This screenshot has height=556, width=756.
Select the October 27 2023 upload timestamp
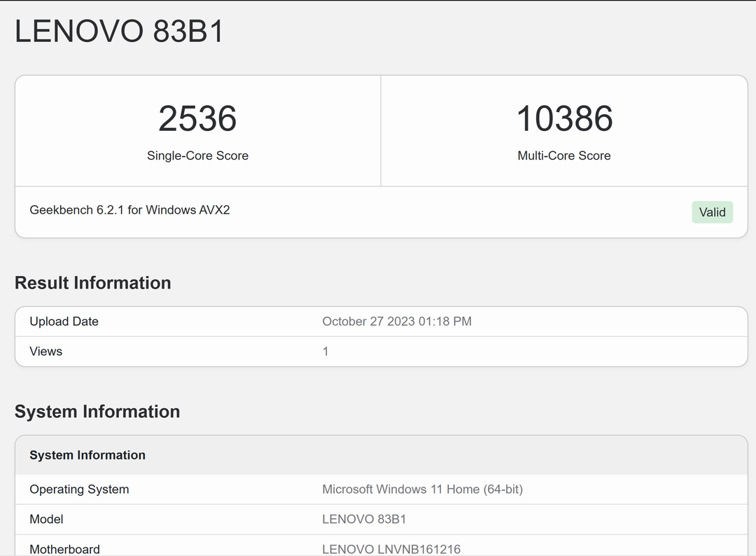click(x=396, y=321)
